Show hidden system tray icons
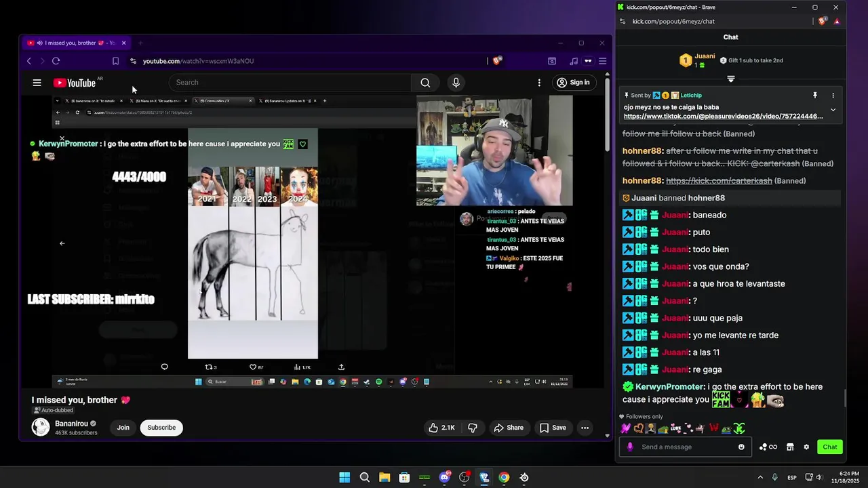The image size is (868, 488). tap(760, 478)
